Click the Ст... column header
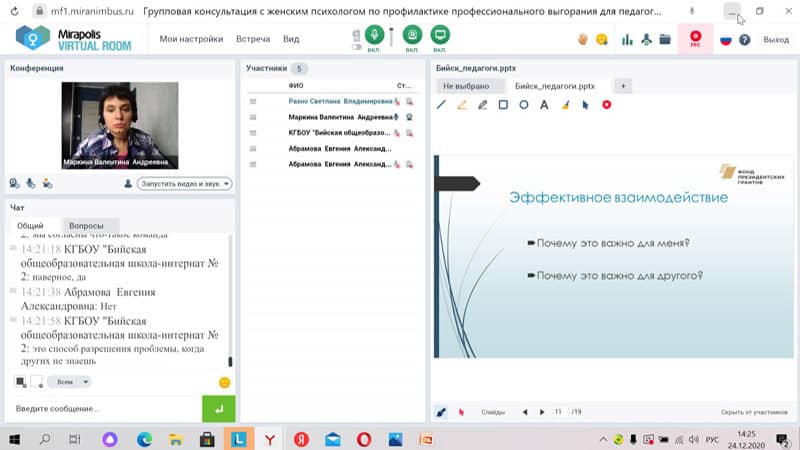Viewport: 800px width, 450px height. click(404, 86)
